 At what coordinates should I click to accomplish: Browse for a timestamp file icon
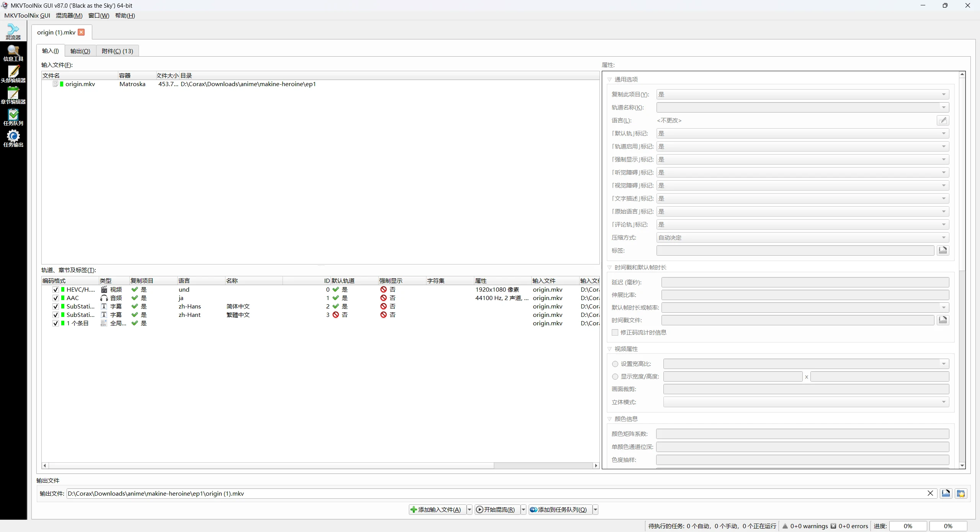(x=943, y=320)
